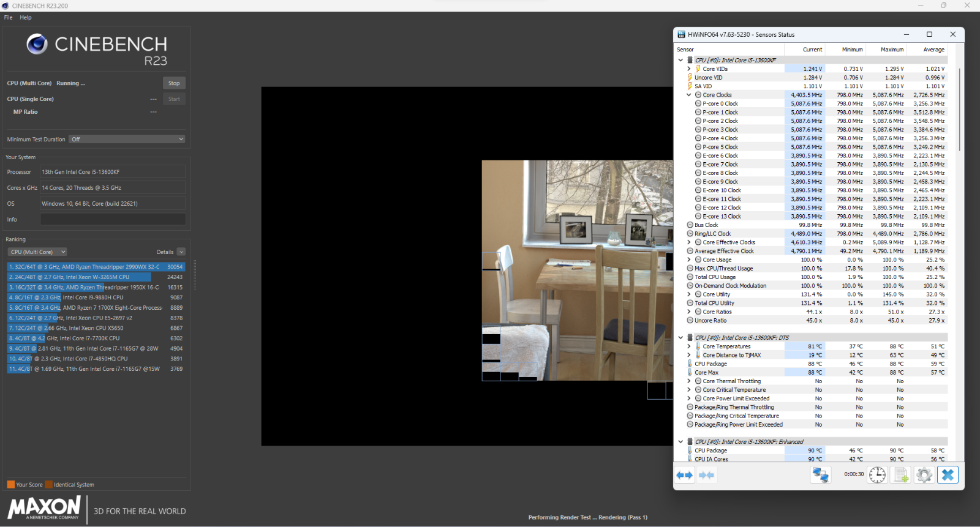Image resolution: width=980 pixels, height=527 pixels.
Task: Open the remote monitoring network computers icon
Action: click(820, 475)
